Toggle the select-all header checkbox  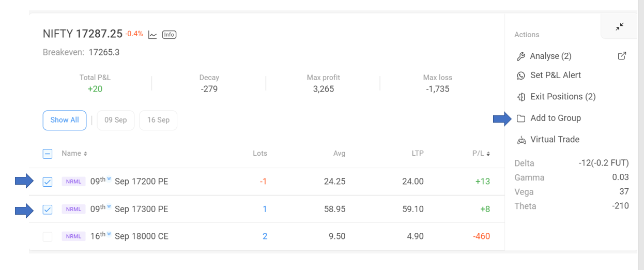(47, 154)
